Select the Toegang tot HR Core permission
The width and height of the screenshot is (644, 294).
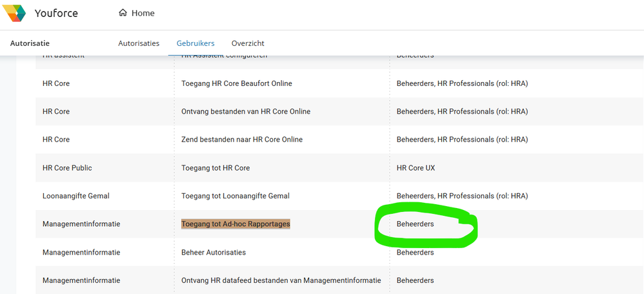(216, 168)
